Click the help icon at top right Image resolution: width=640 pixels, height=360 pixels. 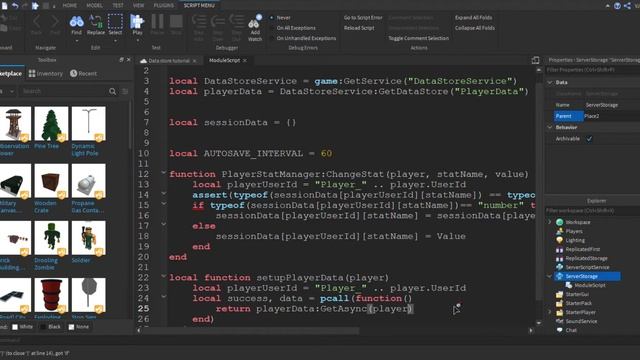click(x=617, y=5)
